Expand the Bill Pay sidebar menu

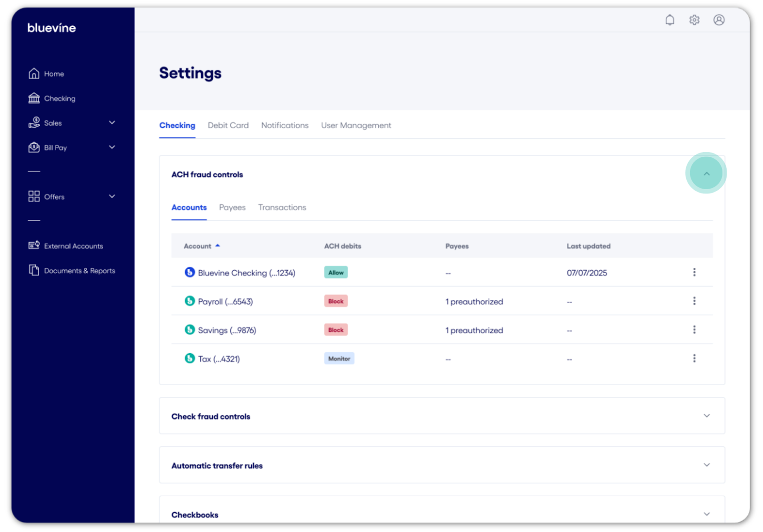(x=112, y=147)
